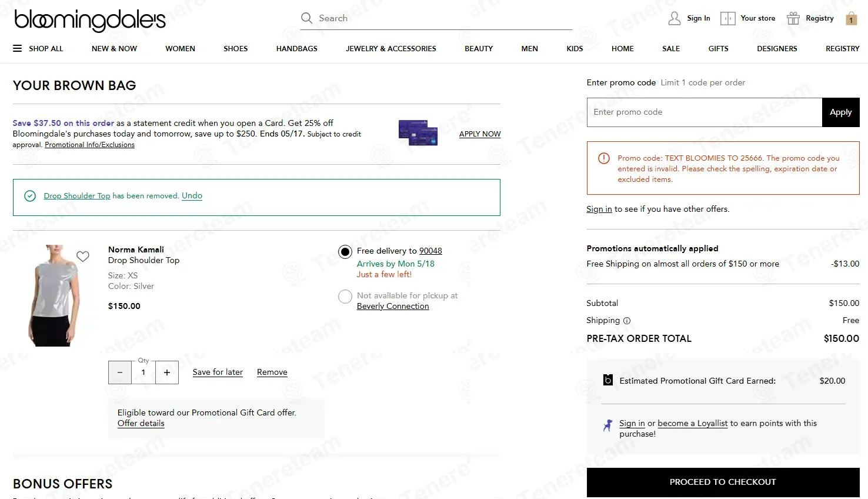Click the Sign In text label
868x499 pixels.
point(699,18)
